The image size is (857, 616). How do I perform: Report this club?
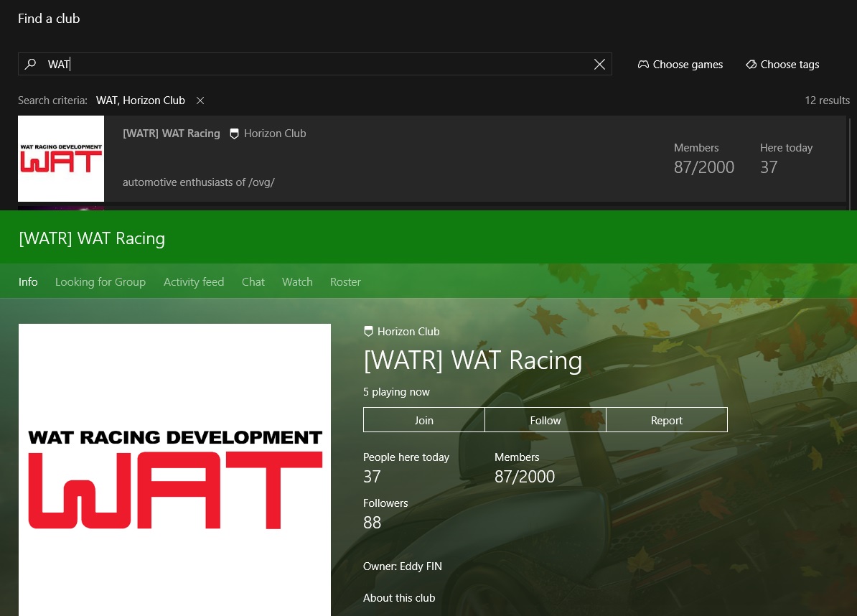point(666,420)
